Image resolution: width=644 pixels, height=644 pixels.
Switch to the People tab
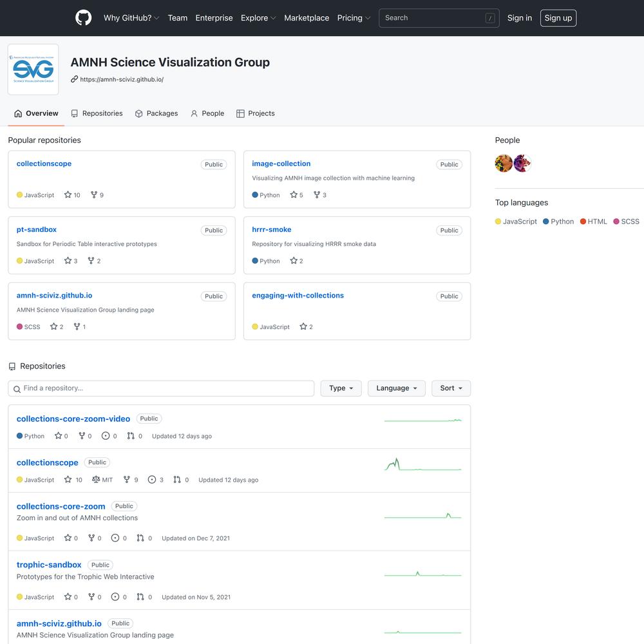pyautogui.click(x=207, y=113)
